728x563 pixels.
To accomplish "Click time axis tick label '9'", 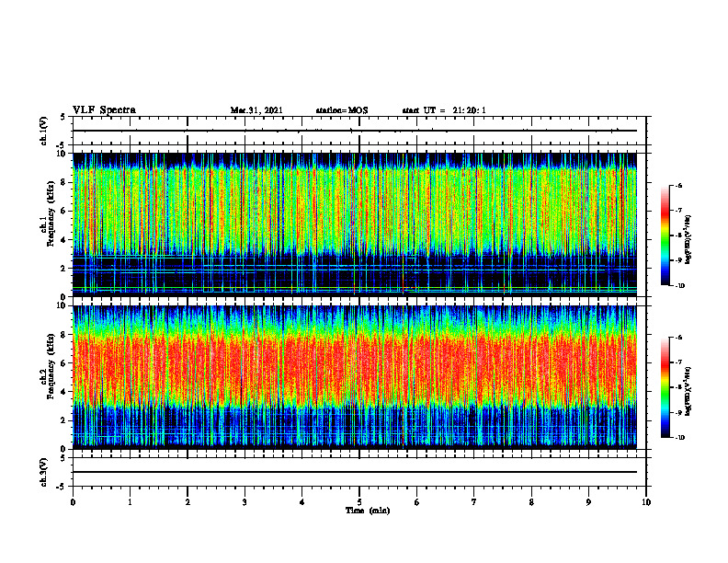I will click(588, 502).
